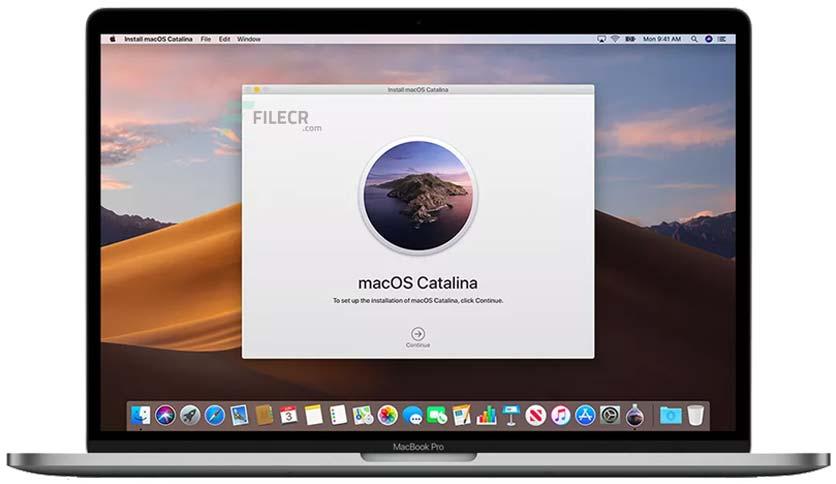Screen dimensions: 836x484
Task: Launch Siri from the Dock
Action: [x=165, y=415]
